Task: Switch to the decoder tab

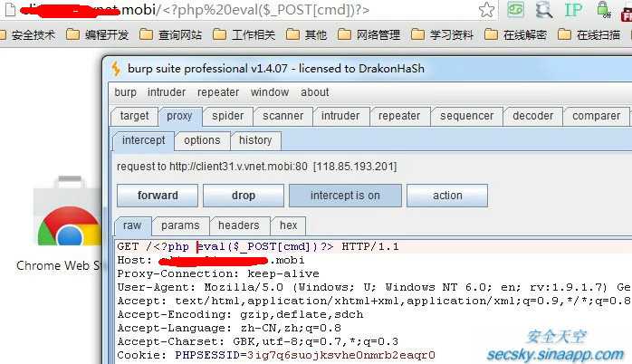Action: [532, 116]
